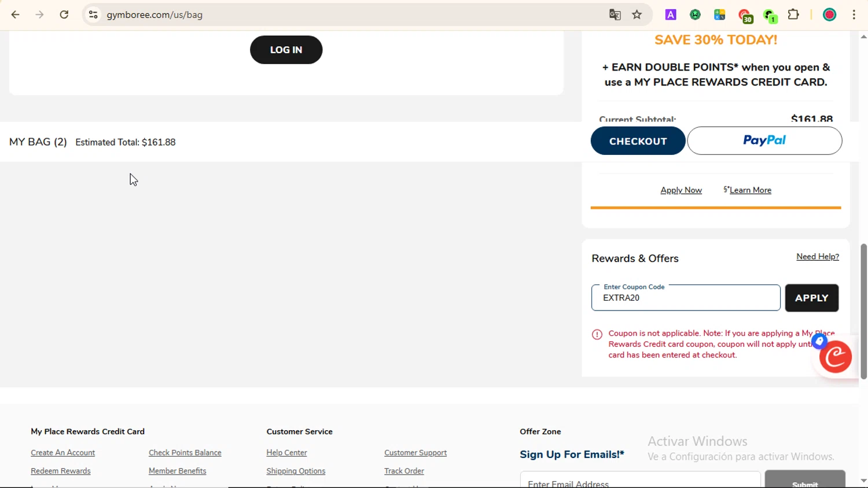Open the Chrome profile avatar
868x488 pixels.
(829, 14)
